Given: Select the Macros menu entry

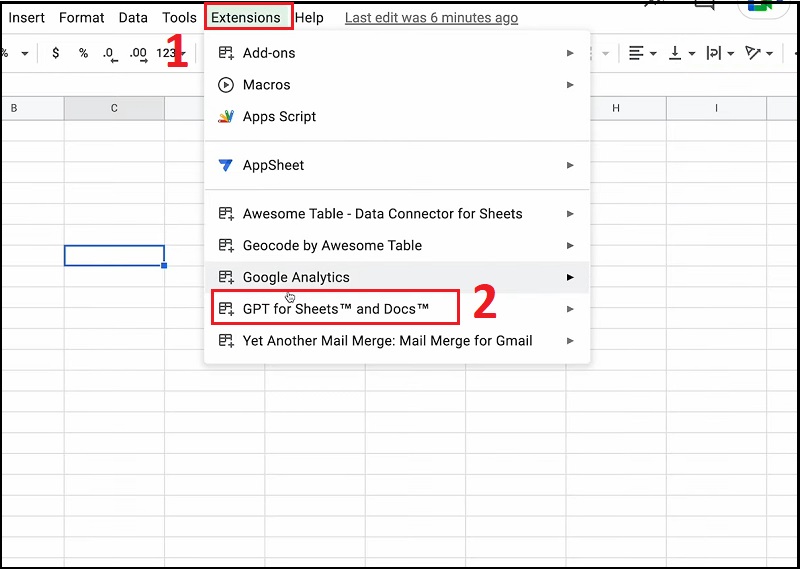Looking at the screenshot, I should pos(397,85).
